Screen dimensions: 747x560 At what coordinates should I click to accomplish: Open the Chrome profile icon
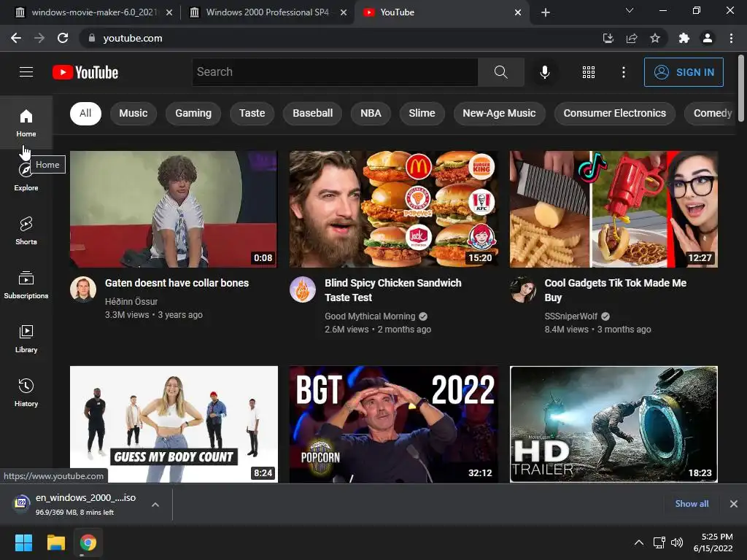[x=708, y=38]
